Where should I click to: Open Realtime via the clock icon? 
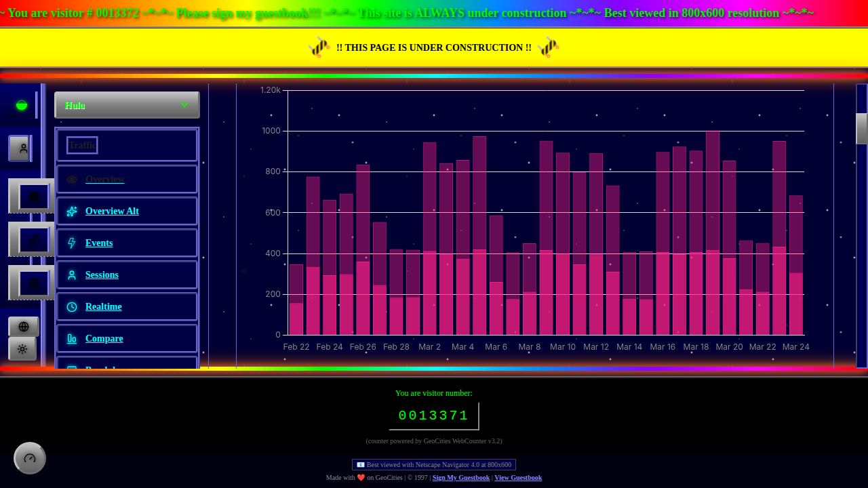coord(71,306)
